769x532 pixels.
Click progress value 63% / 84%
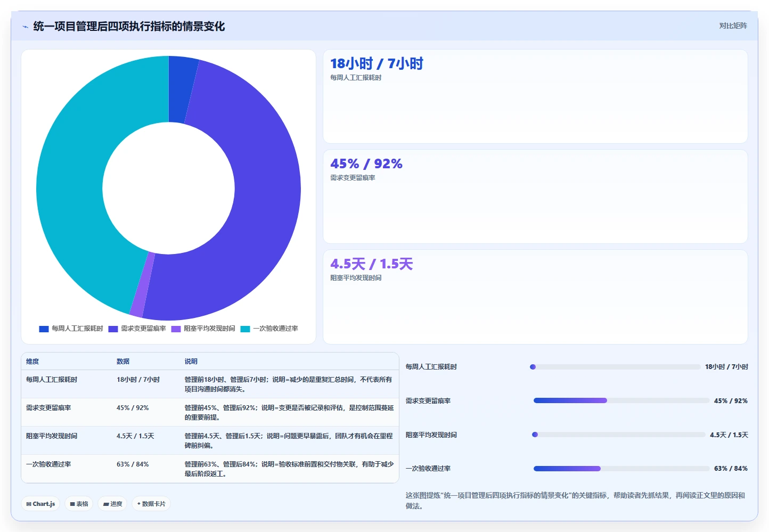731,469
